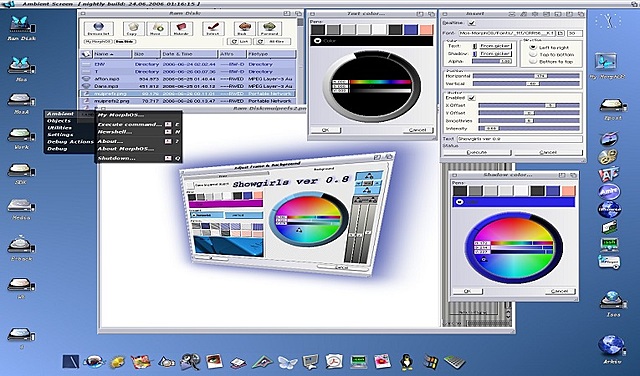Open the My MorphOS desktop icon
Image resolution: width=640 pixels, height=376 pixels.
607,66
